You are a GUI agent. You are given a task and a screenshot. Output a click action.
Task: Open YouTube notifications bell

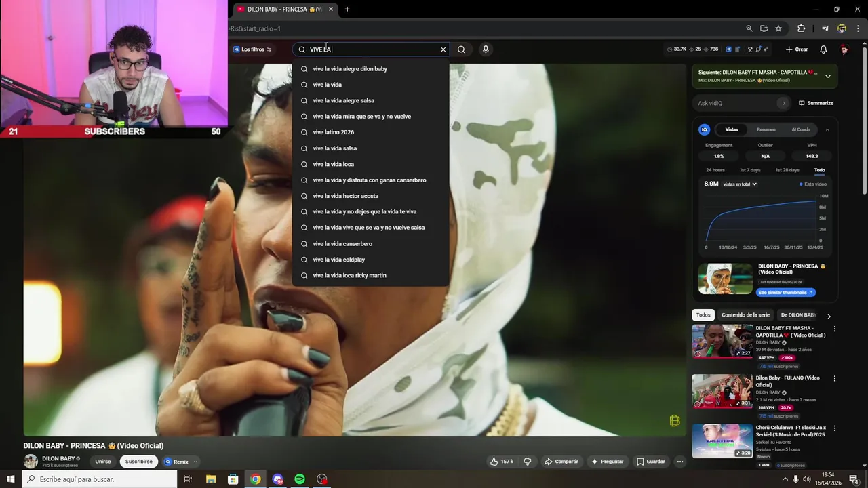pos(823,49)
